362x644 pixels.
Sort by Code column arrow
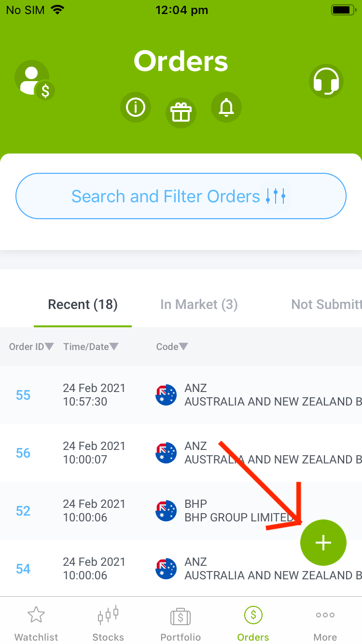183,347
